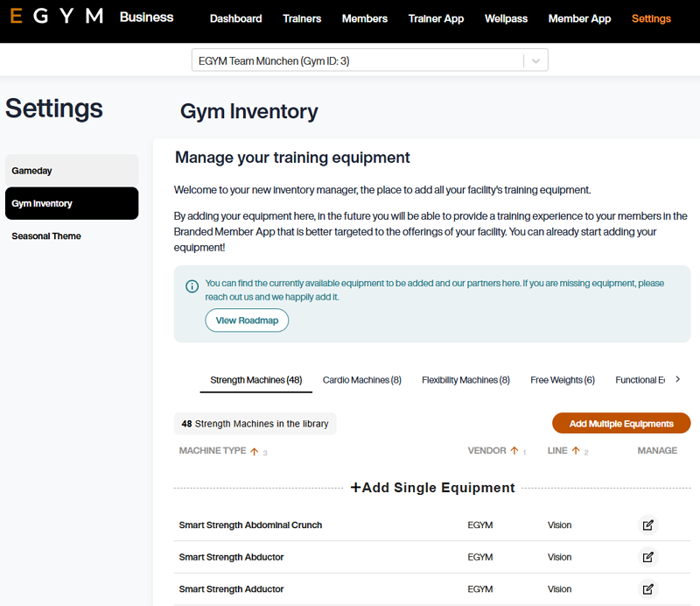Select Gameday in the Settings sidebar

pos(33,170)
